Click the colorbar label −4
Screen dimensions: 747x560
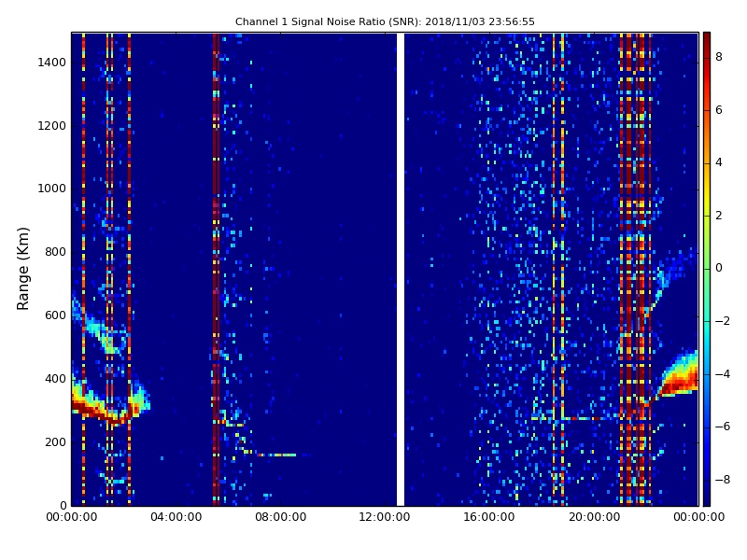723,374
